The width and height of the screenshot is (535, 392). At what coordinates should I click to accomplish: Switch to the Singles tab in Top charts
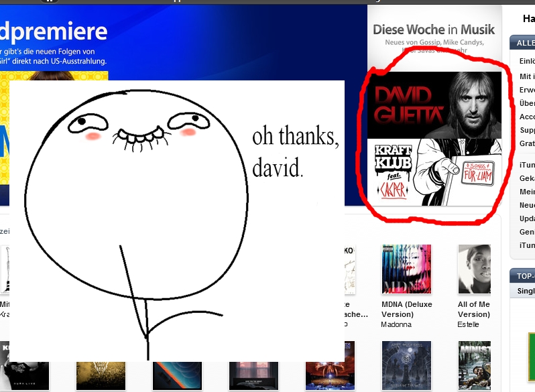tap(526, 291)
